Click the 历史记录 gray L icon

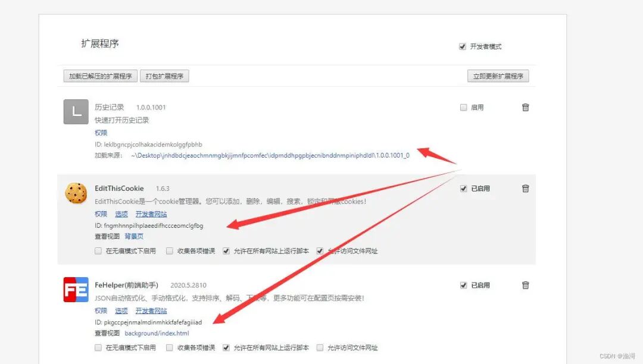pos(76,111)
